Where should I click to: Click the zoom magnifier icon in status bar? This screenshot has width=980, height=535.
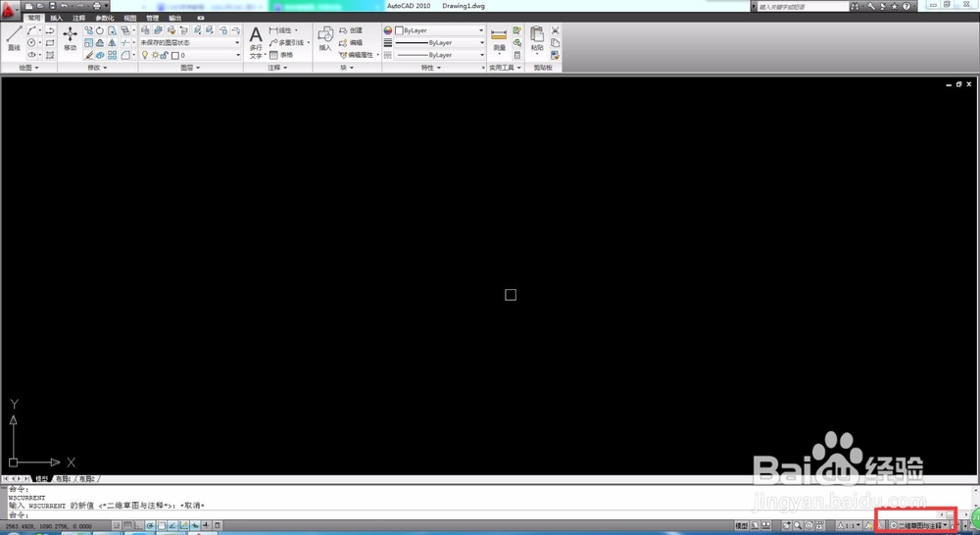pos(798,525)
